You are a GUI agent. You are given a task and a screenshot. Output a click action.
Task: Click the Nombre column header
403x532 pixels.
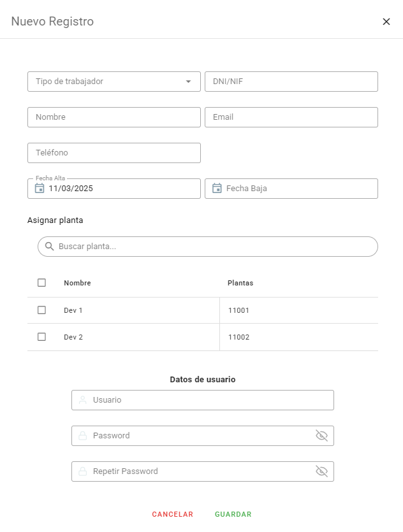[x=77, y=283]
